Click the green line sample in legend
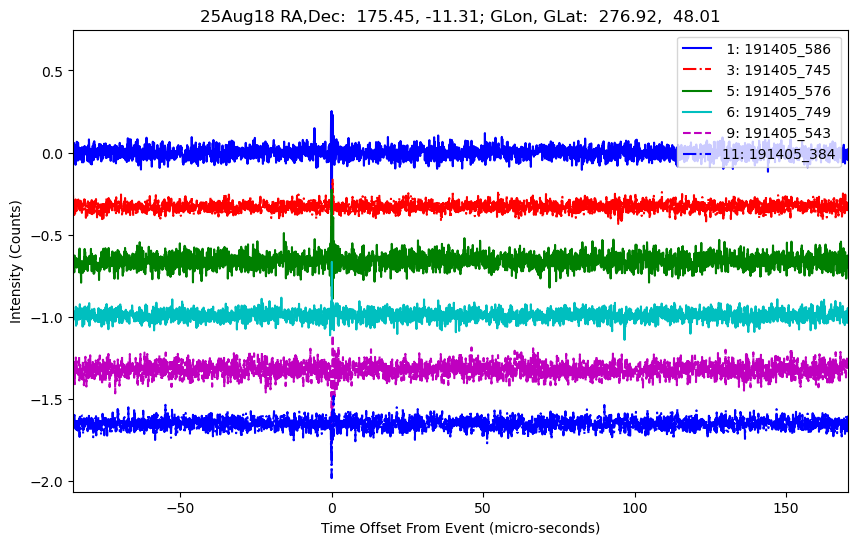Viewport: 858px width, 545px height. tap(698, 91)
